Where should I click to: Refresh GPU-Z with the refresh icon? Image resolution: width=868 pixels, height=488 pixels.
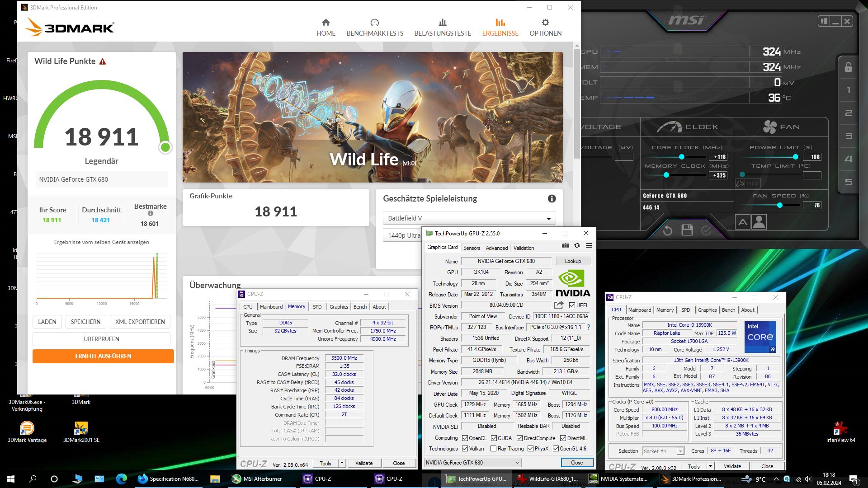coord(577,245)
